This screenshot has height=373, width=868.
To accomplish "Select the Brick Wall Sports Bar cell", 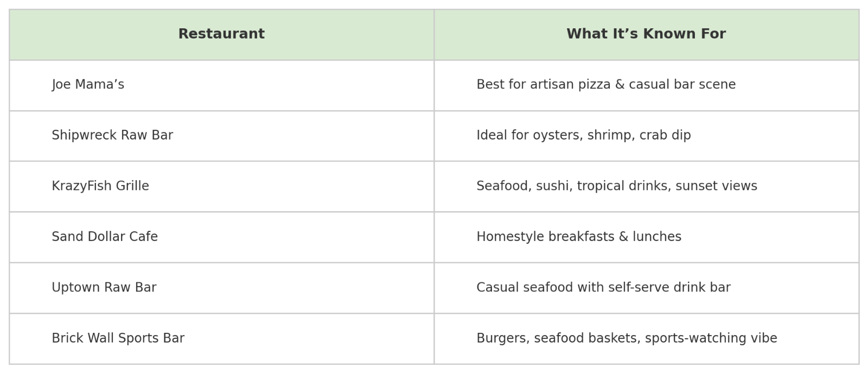I will (118, 338).
